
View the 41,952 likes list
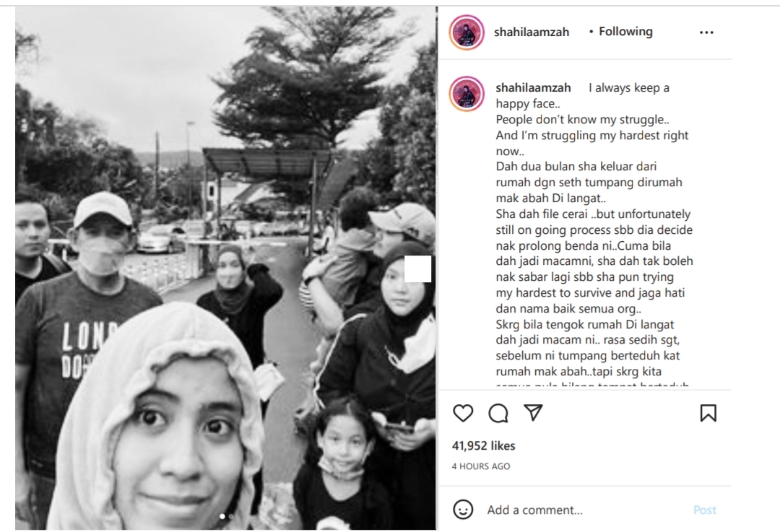483,445
